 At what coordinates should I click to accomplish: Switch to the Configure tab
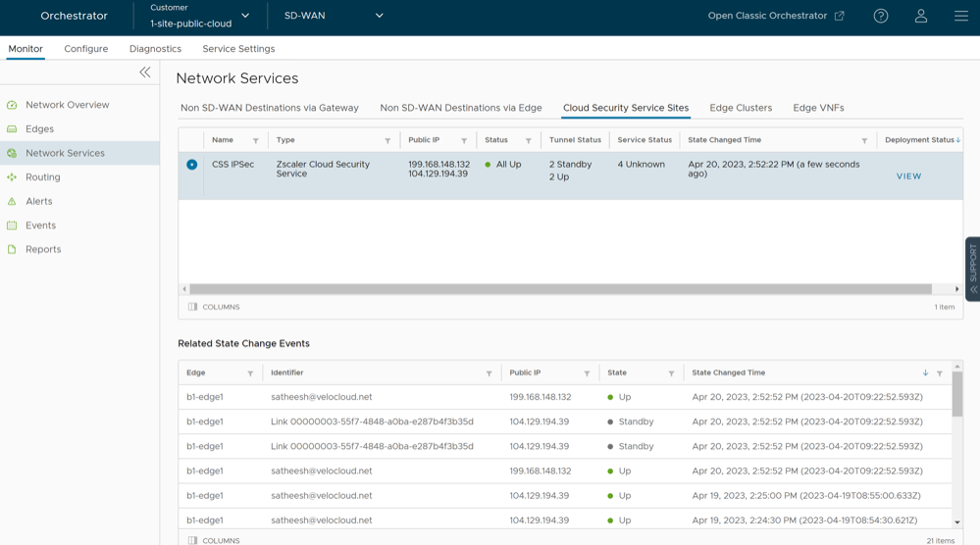pyautogui.click(x=86, y=49)
